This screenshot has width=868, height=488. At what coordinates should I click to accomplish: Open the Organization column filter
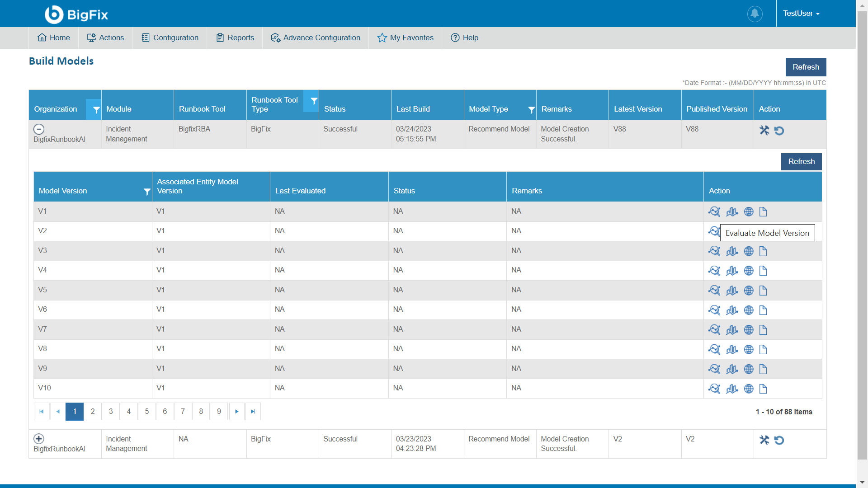click(x=96, y=110)
